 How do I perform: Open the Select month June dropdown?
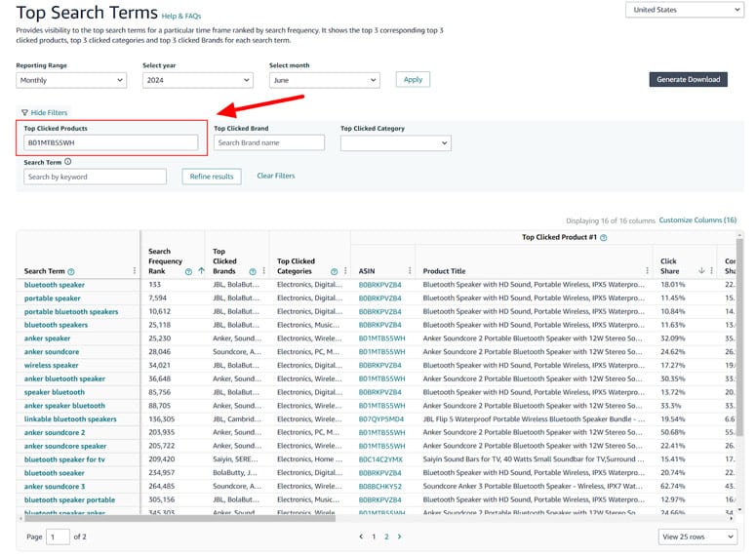(324, 80)
